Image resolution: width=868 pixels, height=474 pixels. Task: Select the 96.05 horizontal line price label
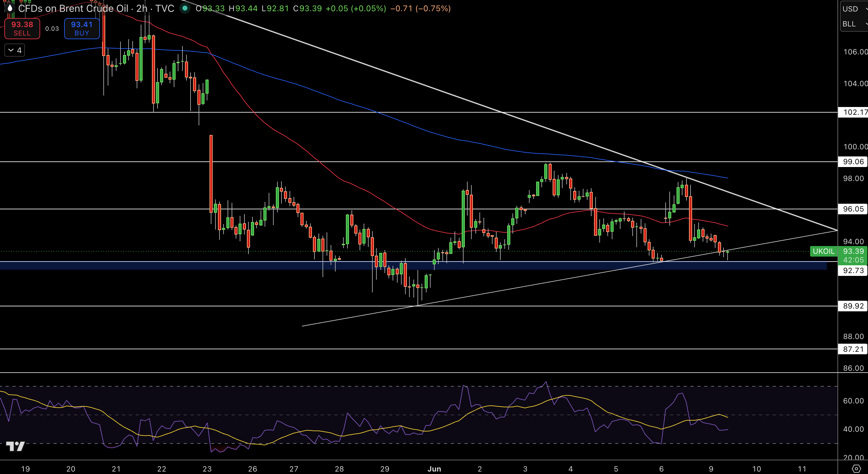pos(853,209)
